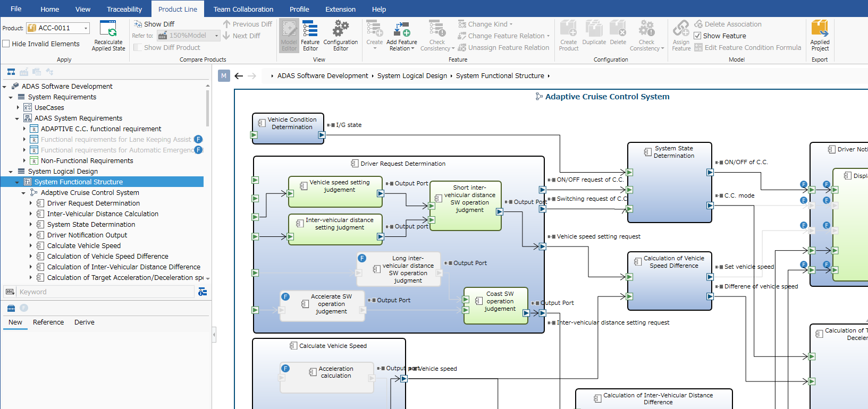Open the Model Editor view
This screenshot has height=409, width=868.
(x=289, y=36)
